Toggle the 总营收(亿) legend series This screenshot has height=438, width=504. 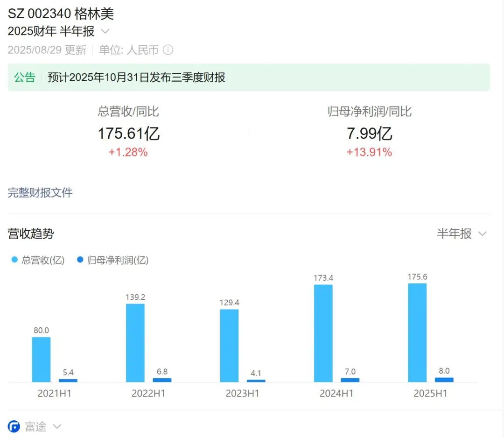point(38,260)
